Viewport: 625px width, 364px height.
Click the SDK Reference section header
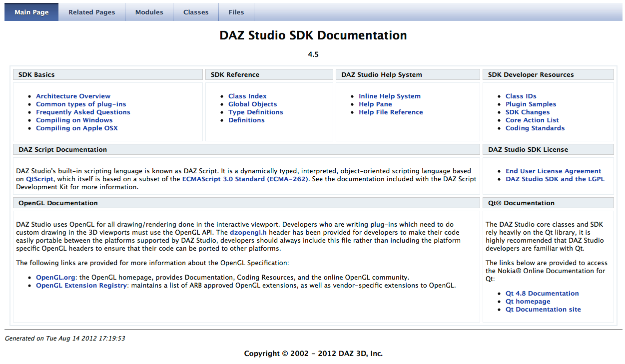click(269, 75)
